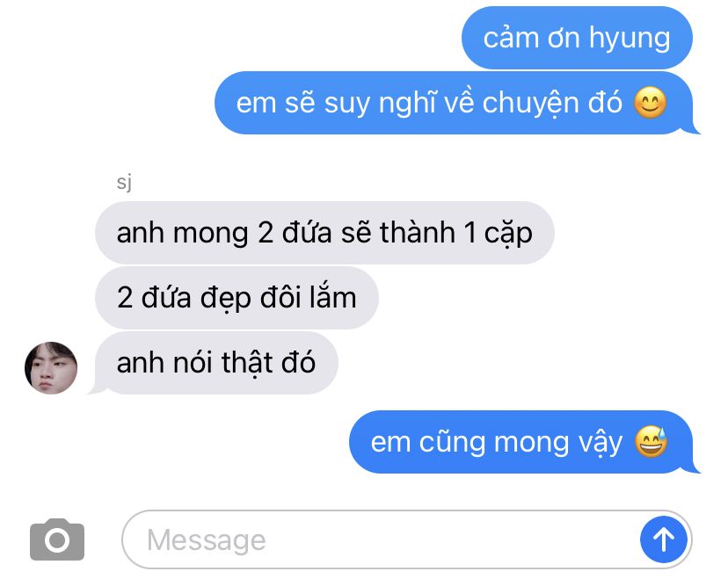Viewport: 728px width, 579px height.
Task: Click the 'sj' sender name label
Action: (x=124, y=182)
